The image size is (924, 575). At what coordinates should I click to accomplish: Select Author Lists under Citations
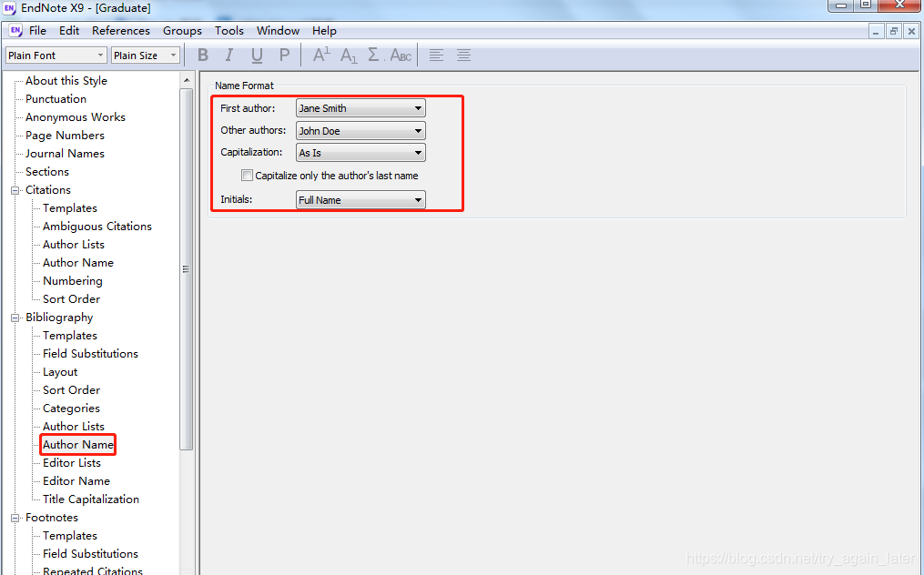coord(73,245)
